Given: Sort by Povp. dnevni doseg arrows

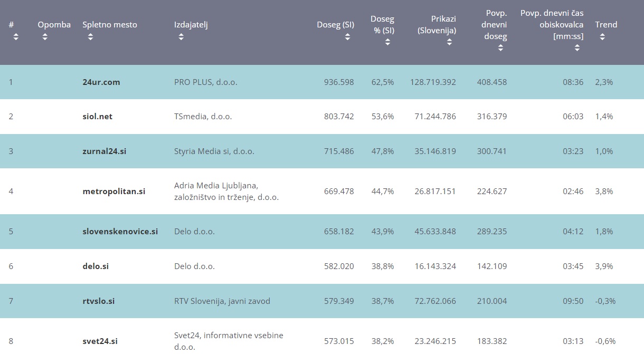Looking at the screenshot, I should point(500,48).
